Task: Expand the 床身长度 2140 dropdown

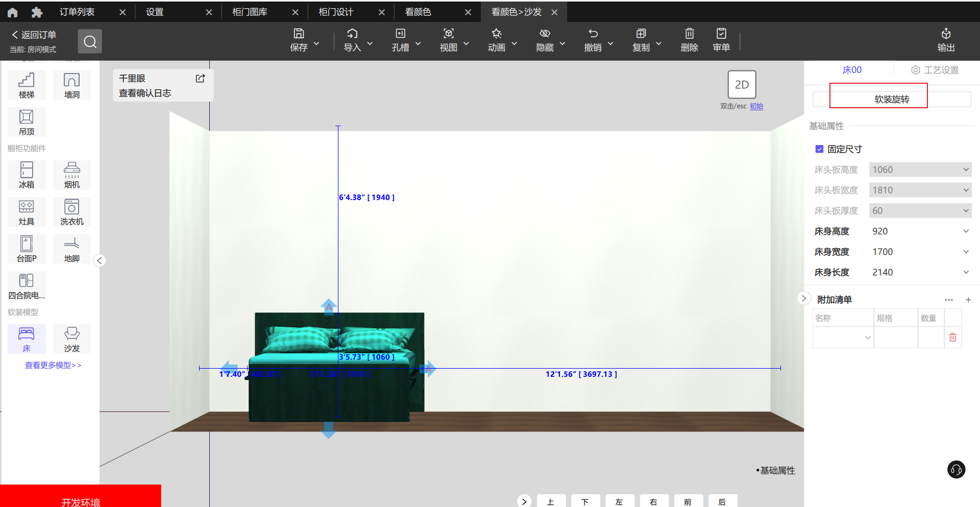Action: point(966,272)
